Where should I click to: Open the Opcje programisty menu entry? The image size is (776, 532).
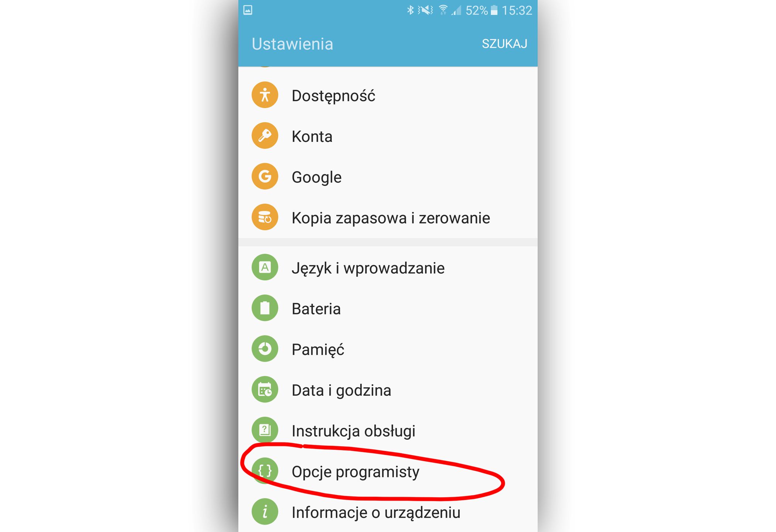[388, 471]
